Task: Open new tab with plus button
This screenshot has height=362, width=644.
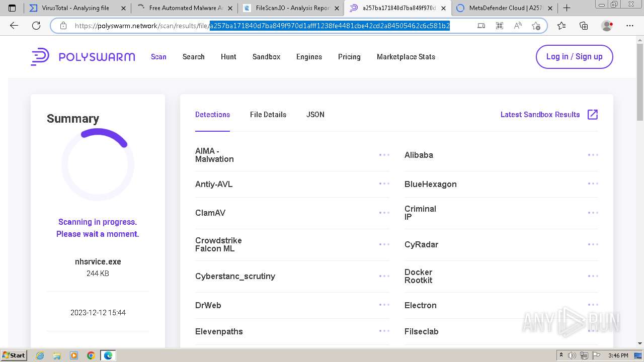Action: point(567,8)
